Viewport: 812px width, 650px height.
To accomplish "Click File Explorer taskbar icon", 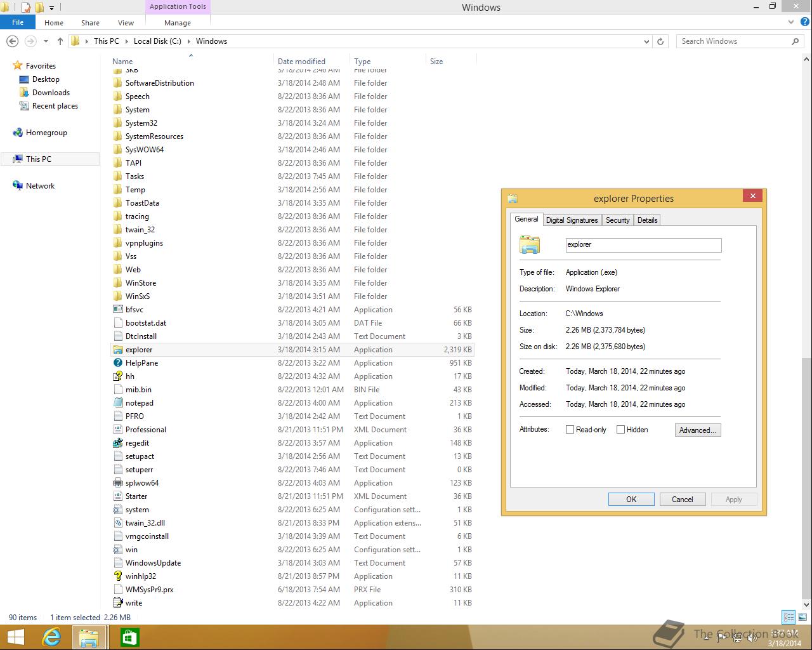I will 88,637.
